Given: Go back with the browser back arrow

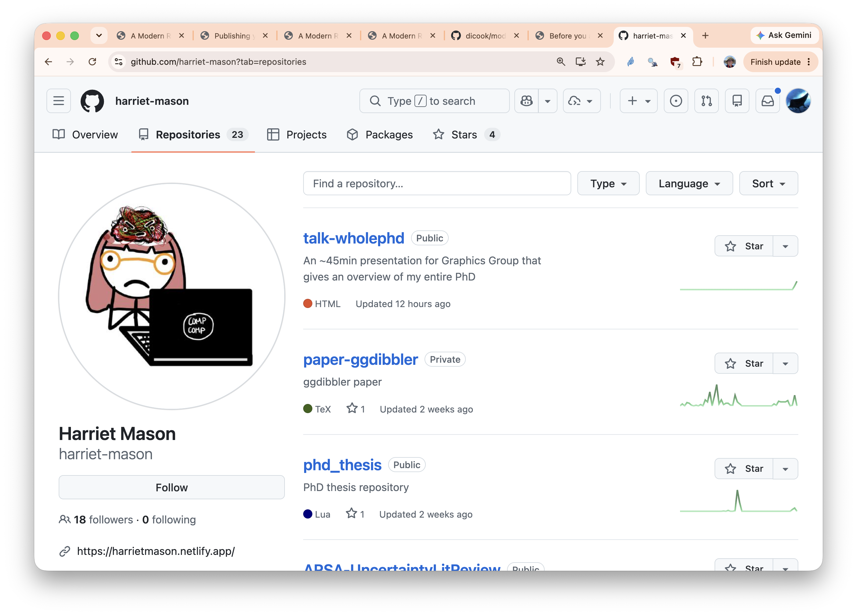Looking at the screenshot, I should point(48,61).
